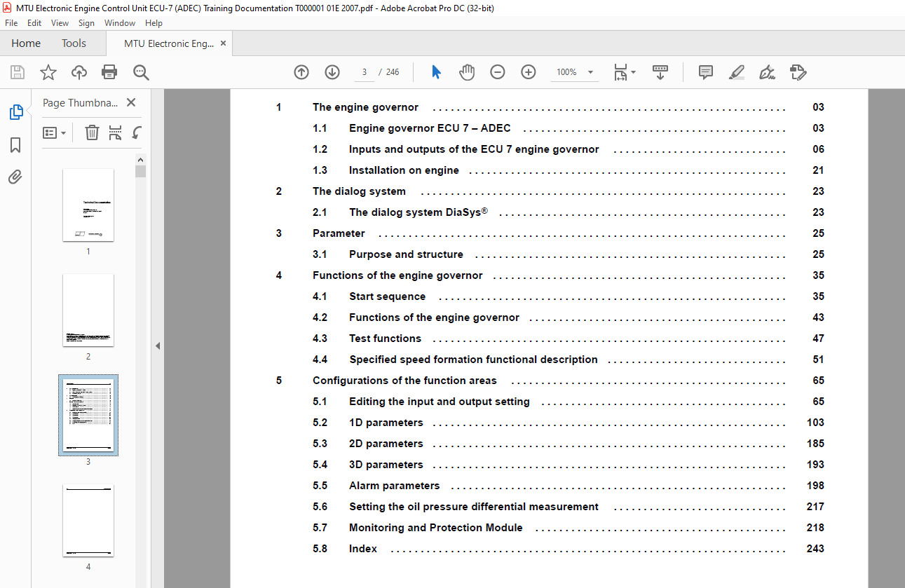The width and height of the screenshot is (905, 588).
Task: Choose the arrow selection tool
Action: pos(436,72)
